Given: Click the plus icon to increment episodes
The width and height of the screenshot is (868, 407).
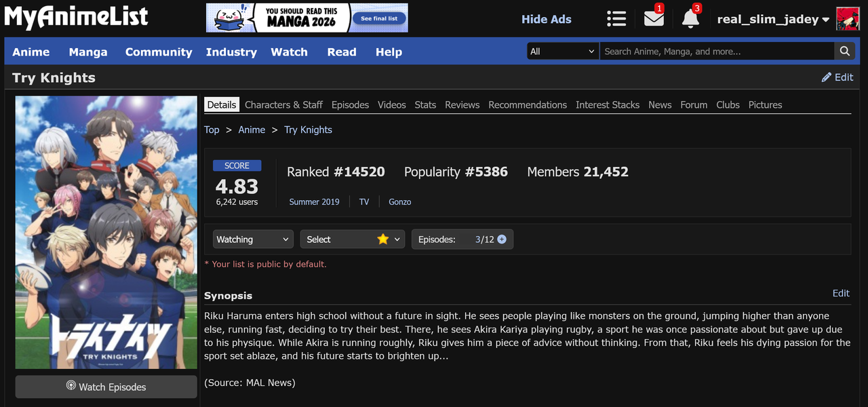Looking at the screenshot, I should click(502, 239).
